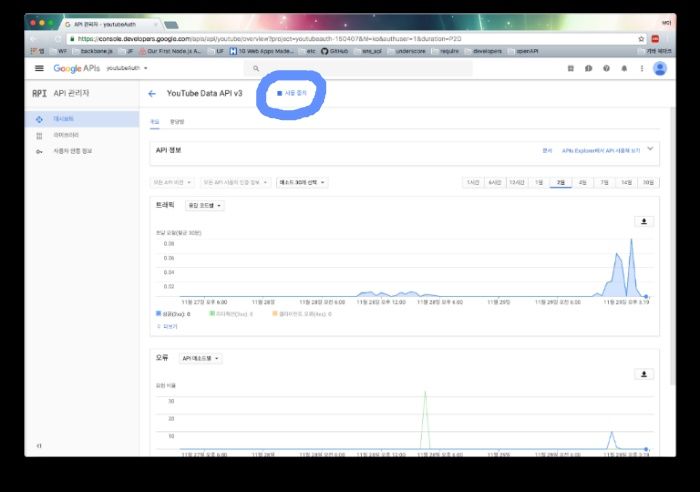Screen dimensions: 700x492
Task: Open the developers bookmark folder
Action: pyautogui.click(x=483, y=51)
